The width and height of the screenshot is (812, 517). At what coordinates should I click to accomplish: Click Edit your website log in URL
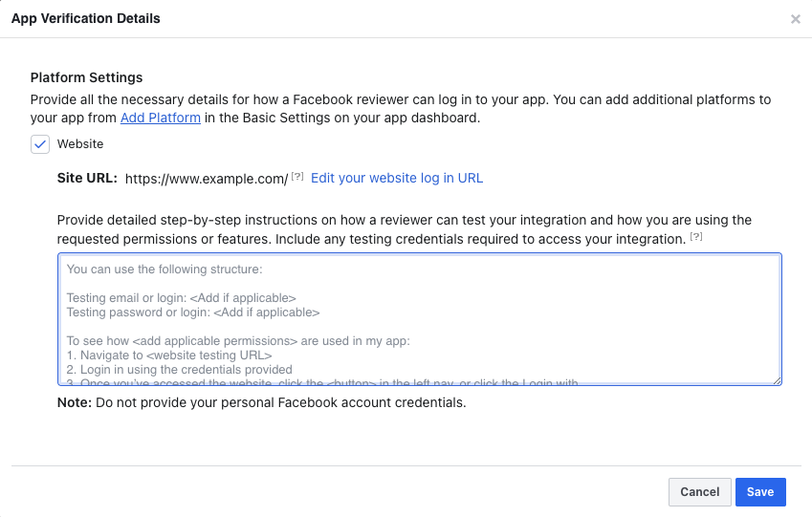coord(397,178)
